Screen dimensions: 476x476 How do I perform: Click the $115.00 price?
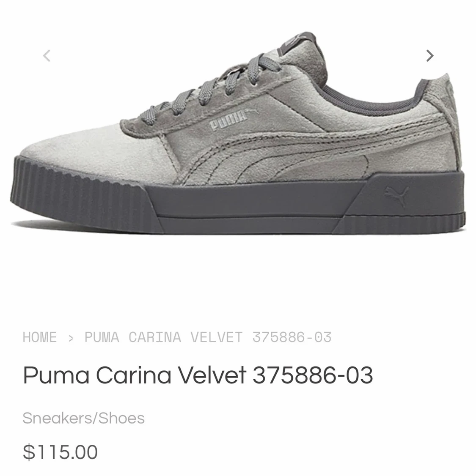pos(60,452)
